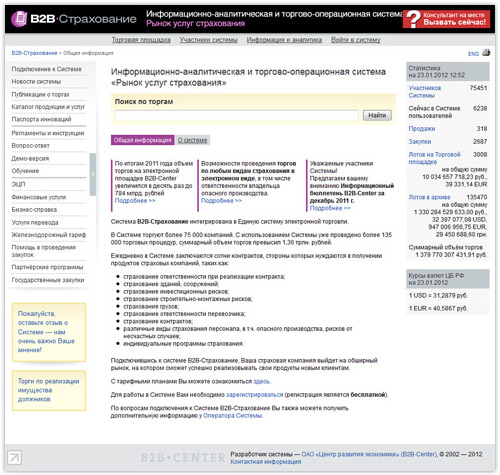
Task: Open ЭЦП in the sidebar
Action: coord(18,184)
